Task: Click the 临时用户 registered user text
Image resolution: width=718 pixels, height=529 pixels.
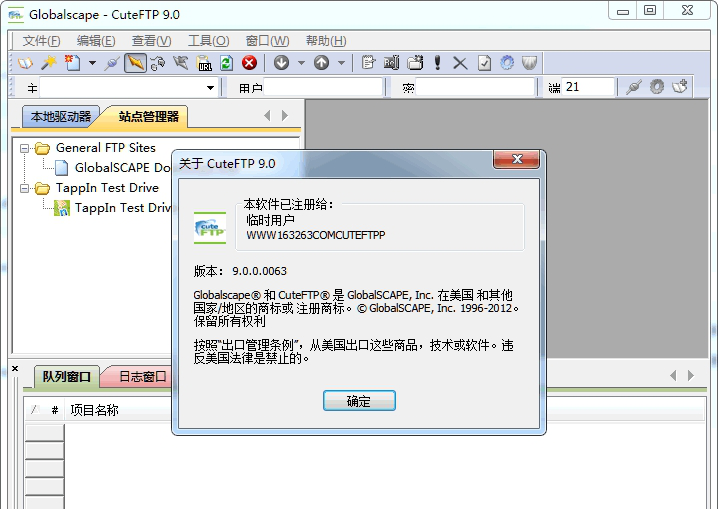Action: (270, 220)
